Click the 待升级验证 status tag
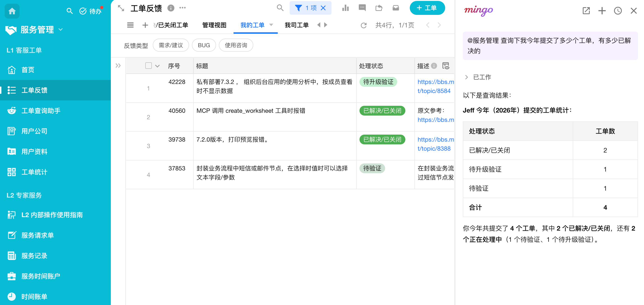 pyautogui.click(x=378, y=82)
